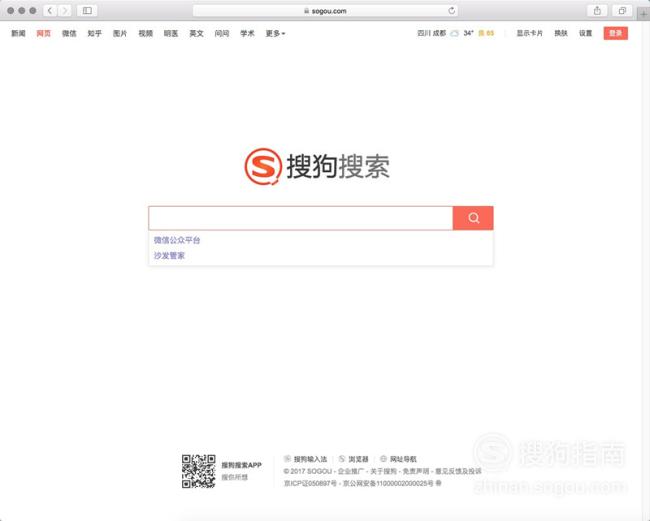Click the 意见反馈及投诉 footer link
650x521 pixels.
pyautogui.click(x=458, y=471)
